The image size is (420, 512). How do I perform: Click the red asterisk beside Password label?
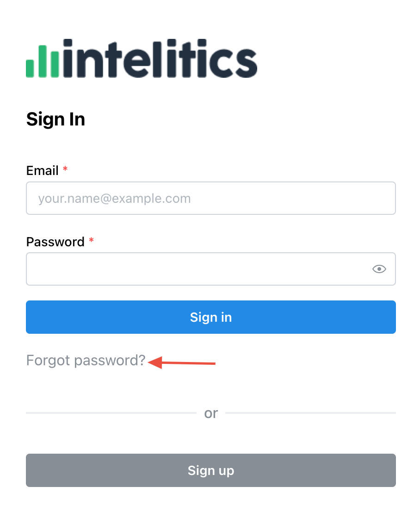click(x=91, y=240)
